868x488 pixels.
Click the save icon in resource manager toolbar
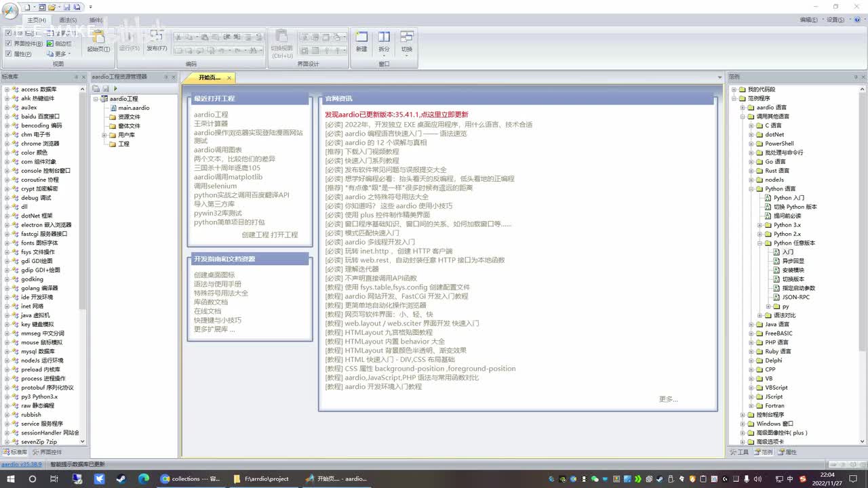click(106, 89)
